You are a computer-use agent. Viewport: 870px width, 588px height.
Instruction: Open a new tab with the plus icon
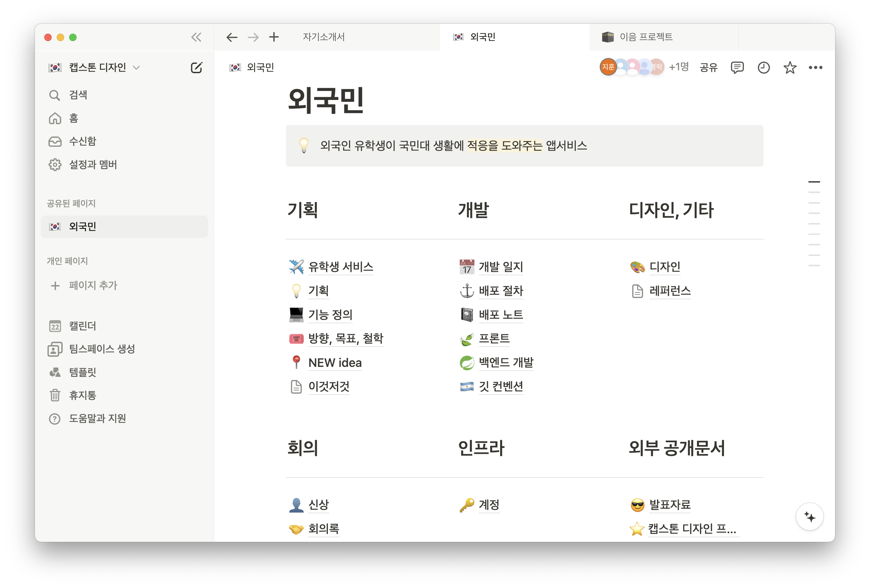point(274,37)
